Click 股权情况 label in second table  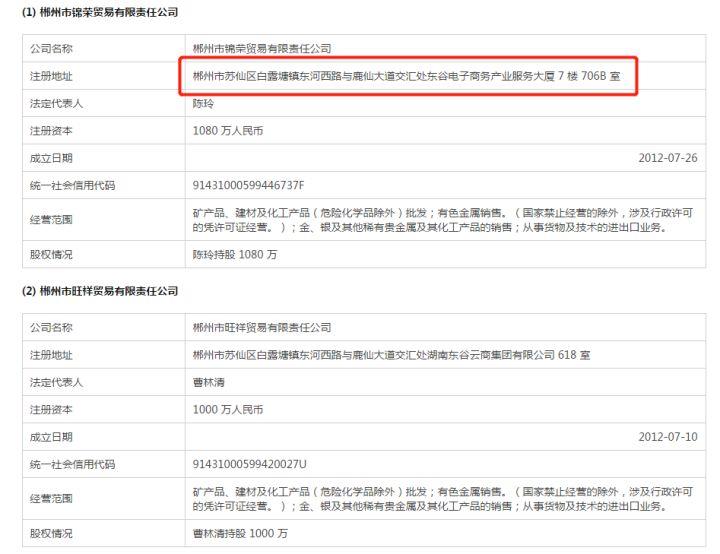coord(52,533)
